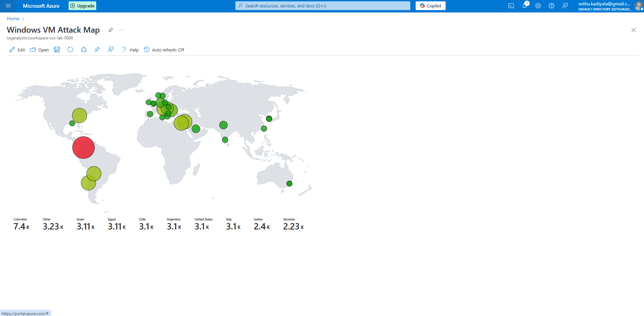This screenshot has width=644, height=316.
Task: Pin the workbook next to its title
Action: coord(110,30)
